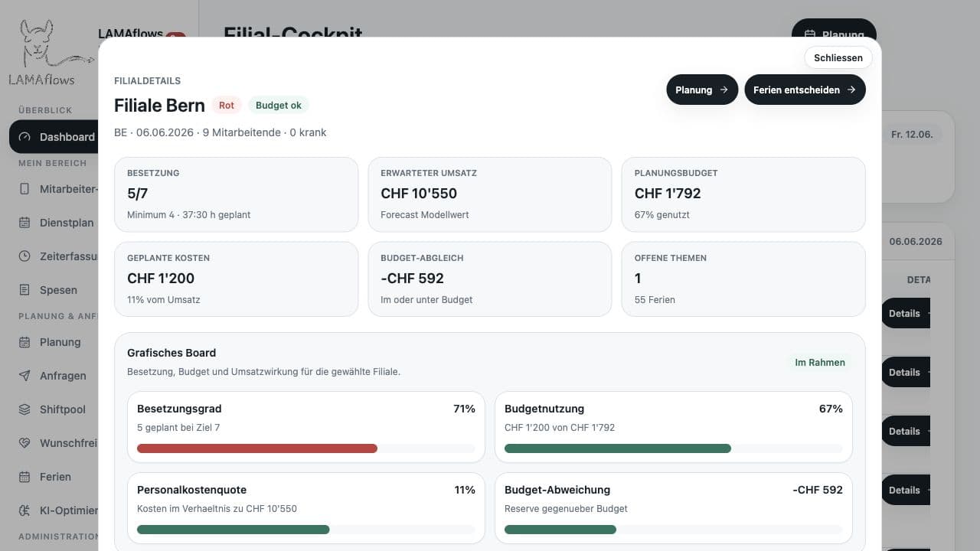Open the Dashboard sidebar item
The height and width of the screenshot is (551, 980).
(x=54, y=137)
